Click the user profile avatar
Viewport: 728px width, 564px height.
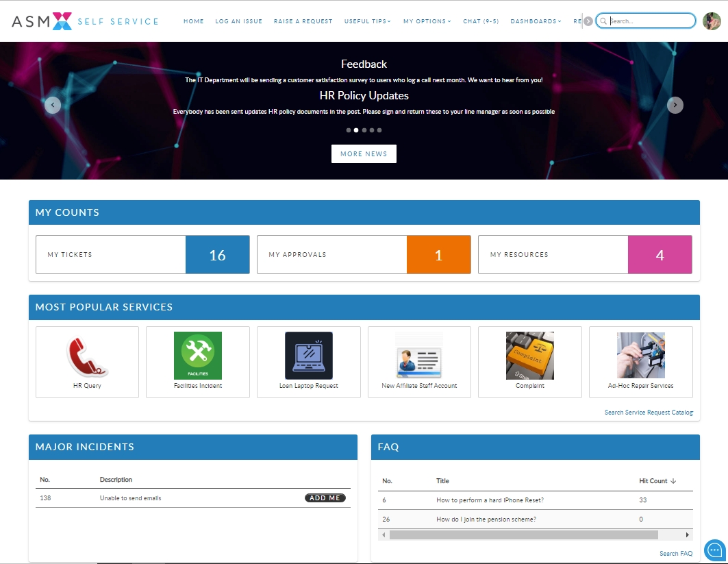point(712,21)
